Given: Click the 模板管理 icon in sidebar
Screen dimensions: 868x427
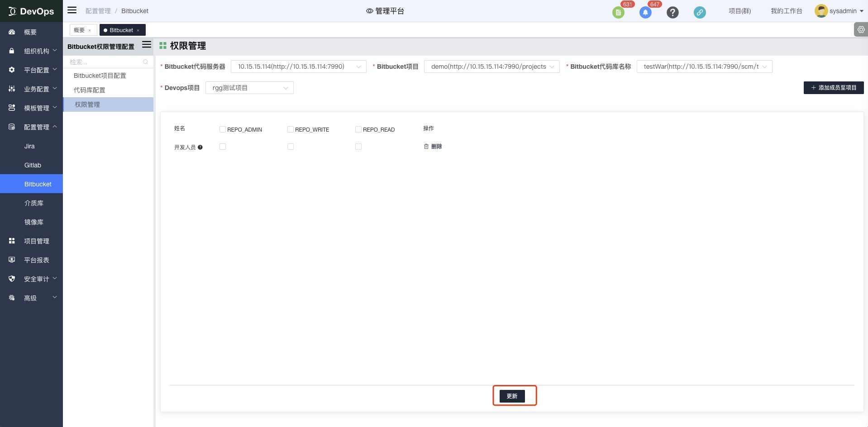Looking at the screenshot, I should click(12, 108).
